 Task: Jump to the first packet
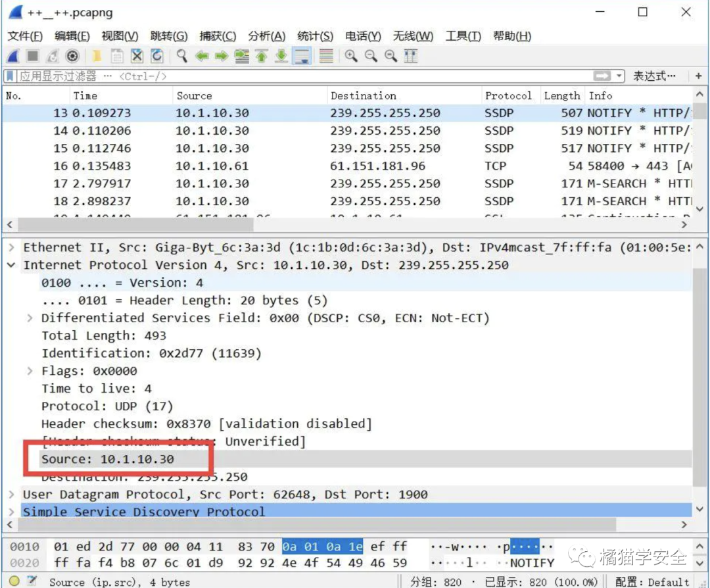point(261,56)
